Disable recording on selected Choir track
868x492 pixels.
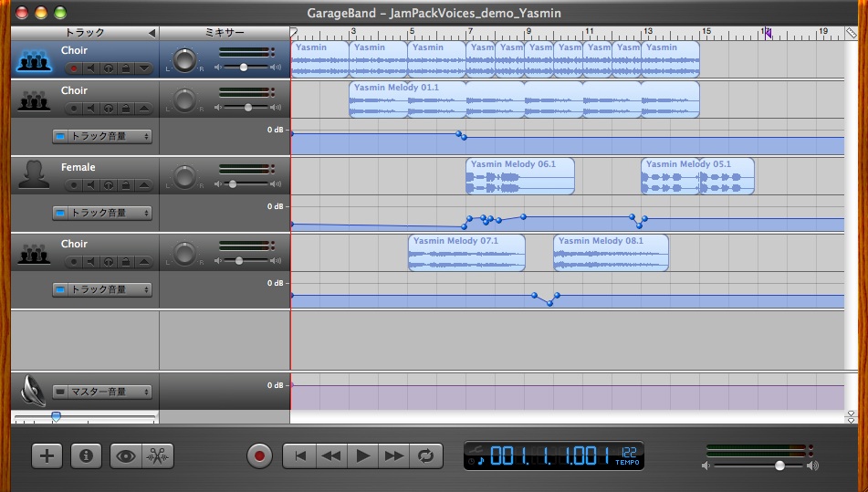tap(74, 68)
